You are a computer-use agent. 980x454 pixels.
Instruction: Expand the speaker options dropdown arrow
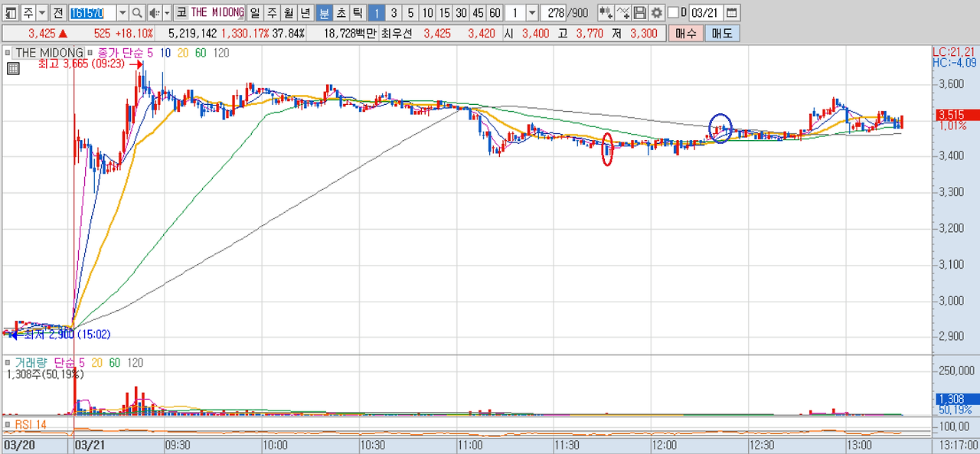click(x=167, y=13)
